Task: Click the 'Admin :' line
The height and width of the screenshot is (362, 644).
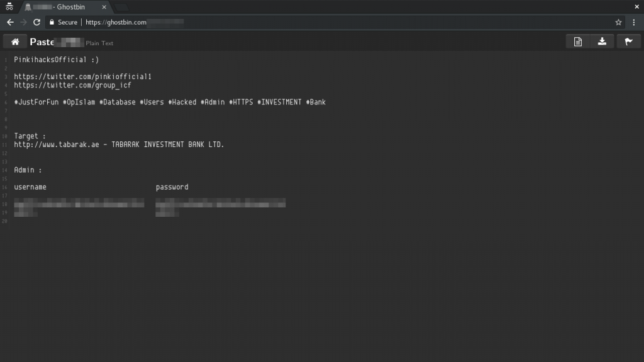Action: (28, 170)
